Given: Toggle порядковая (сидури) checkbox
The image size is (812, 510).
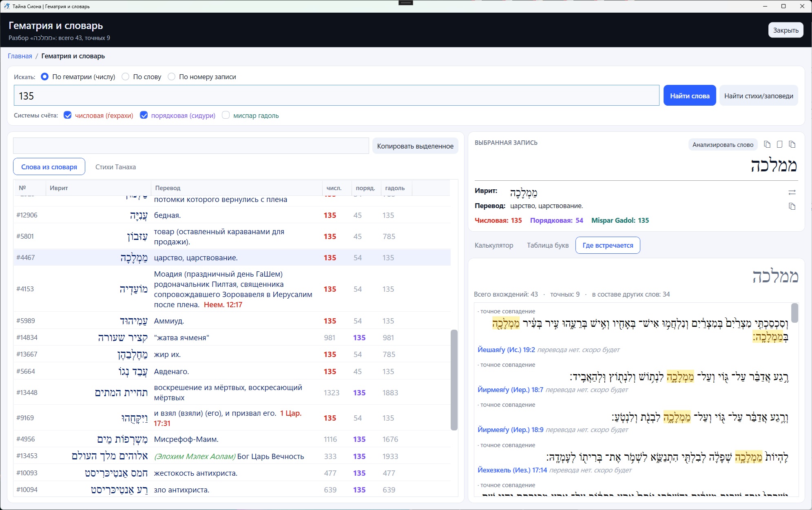Looking at the screenshot, I should (144, 115).
